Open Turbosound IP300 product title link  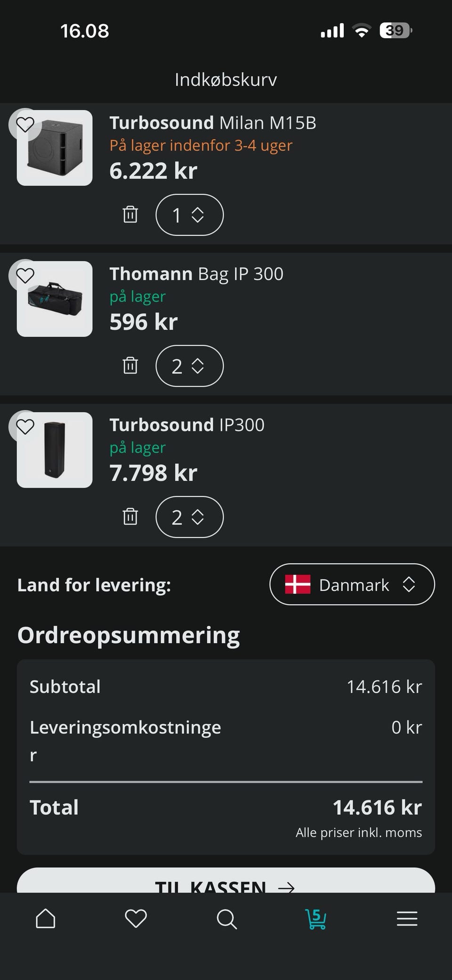(187, 425)
